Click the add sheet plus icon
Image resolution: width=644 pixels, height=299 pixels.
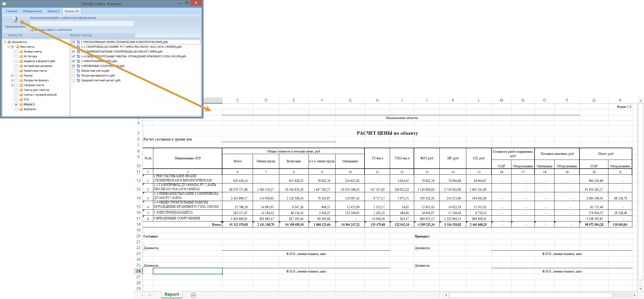pos(194,295)
